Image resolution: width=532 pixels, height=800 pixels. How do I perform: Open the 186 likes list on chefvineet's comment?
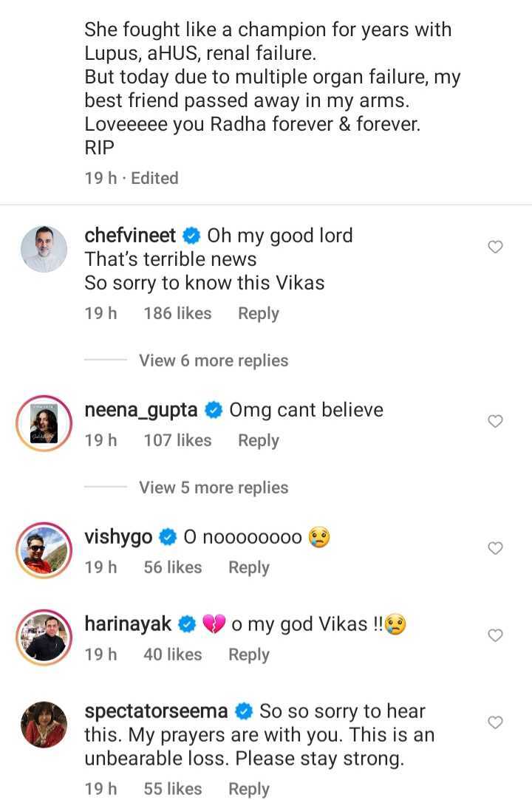[177, 313]
